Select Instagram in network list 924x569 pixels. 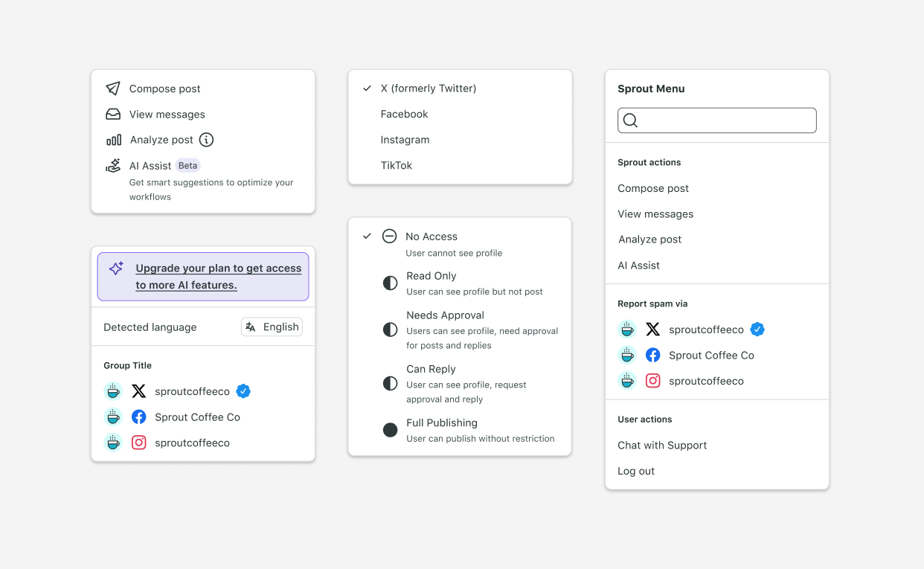coord(460,140)
